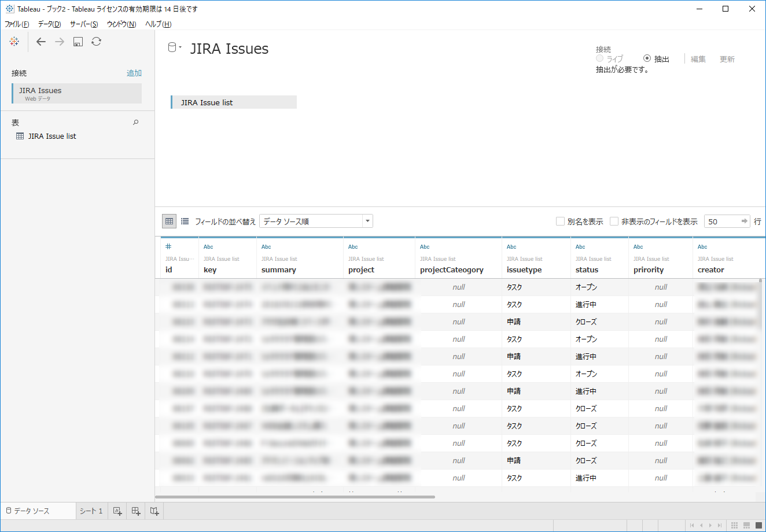Select the ライブ connection radio button
The width and height of the screenshot is (766, 532).
[600, 58]
